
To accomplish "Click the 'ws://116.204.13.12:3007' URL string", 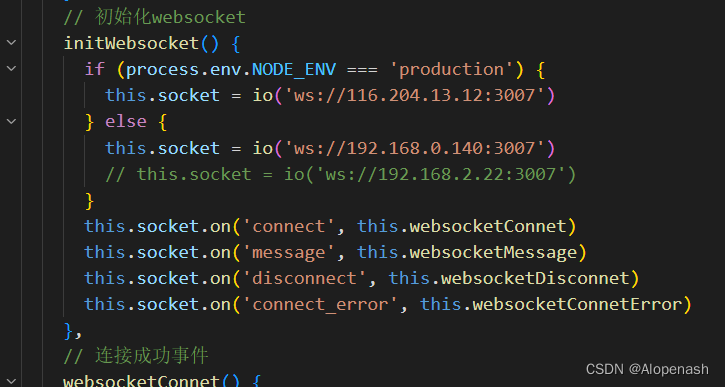I will pyautogui.click(x=415, y=96).
